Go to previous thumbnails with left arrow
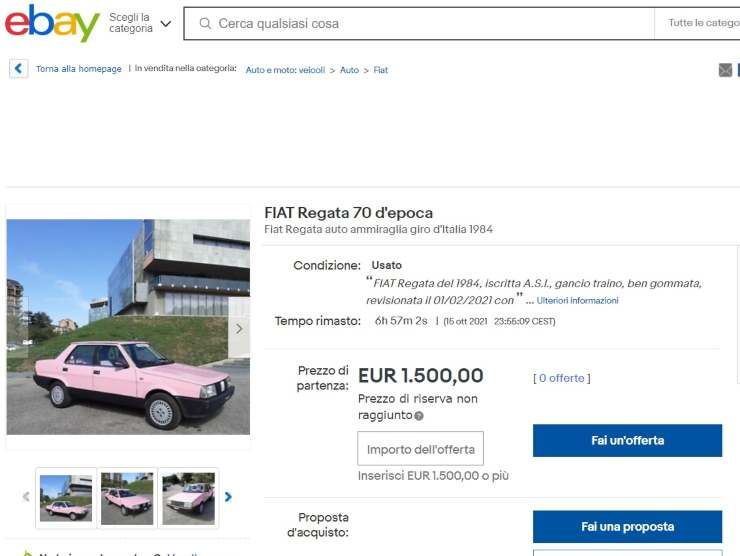Image resolution: width=740 pixels, height=556 pixels. click(x=26, y=497)
